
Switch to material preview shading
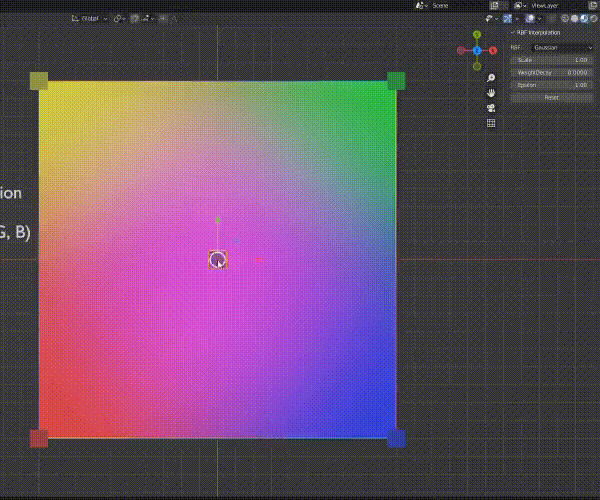(x=584, y=18)
